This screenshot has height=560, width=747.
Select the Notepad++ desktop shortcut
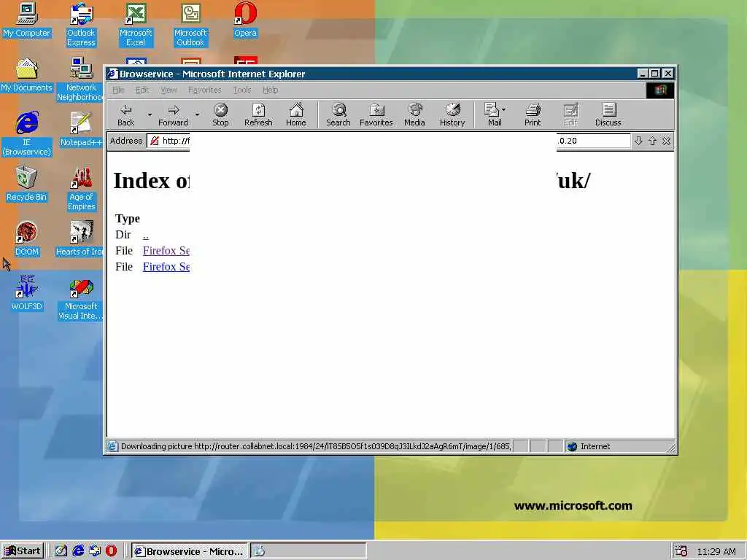(x=81, y=130)
